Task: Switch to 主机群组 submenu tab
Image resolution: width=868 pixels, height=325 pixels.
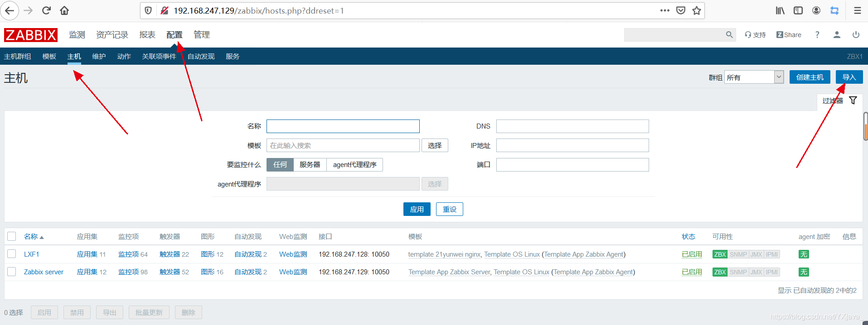Action: tap(18, 57)
